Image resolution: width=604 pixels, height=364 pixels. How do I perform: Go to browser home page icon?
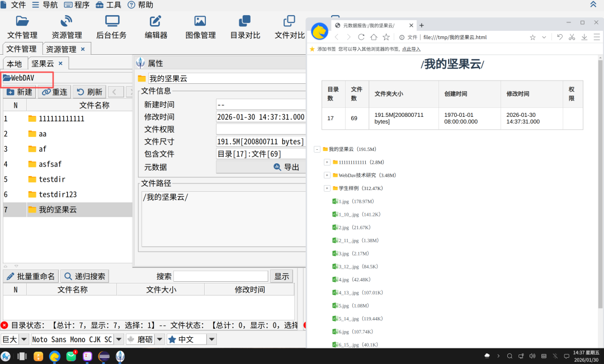point(374,37)
